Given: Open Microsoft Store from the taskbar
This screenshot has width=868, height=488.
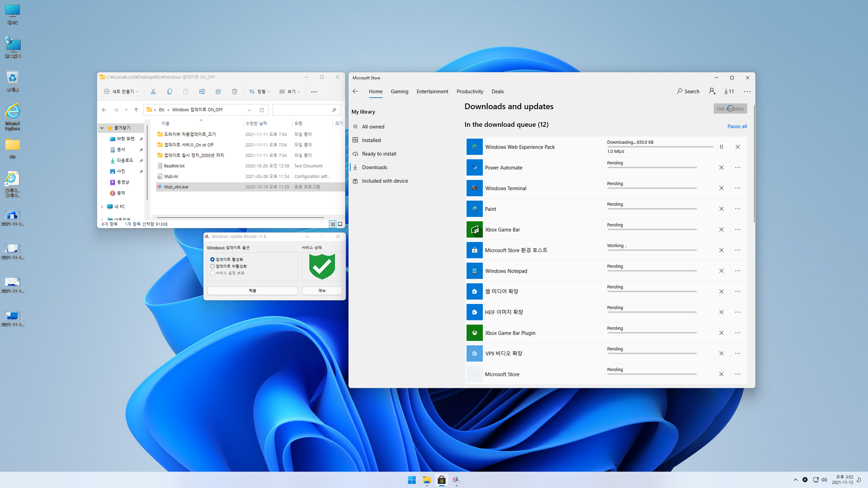Looking at the screenshot, I should pyautogui.click(x=441, y=480).
